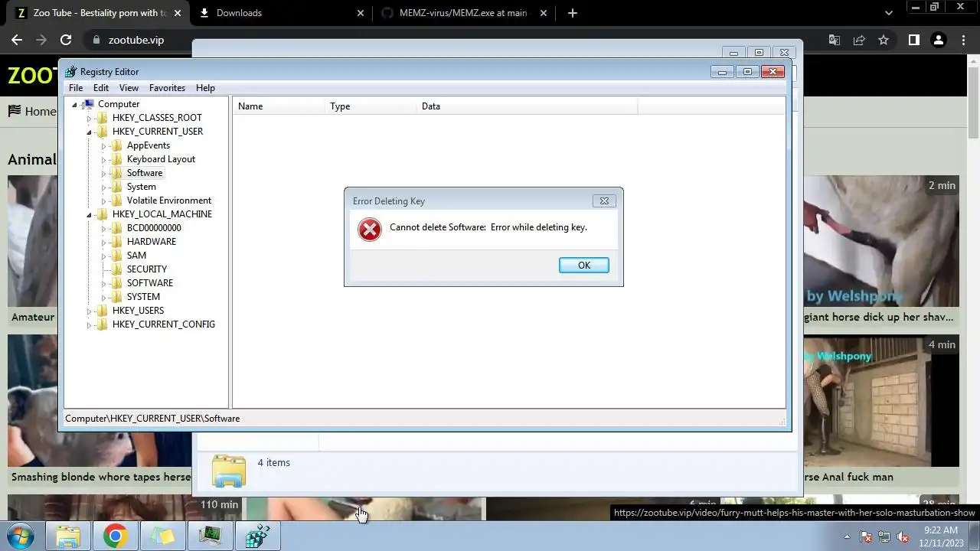Image resolution: width=980 pixels, height=551 pixels.
Task: Click the zootube.vip address bar
Action: pos(136,40)
